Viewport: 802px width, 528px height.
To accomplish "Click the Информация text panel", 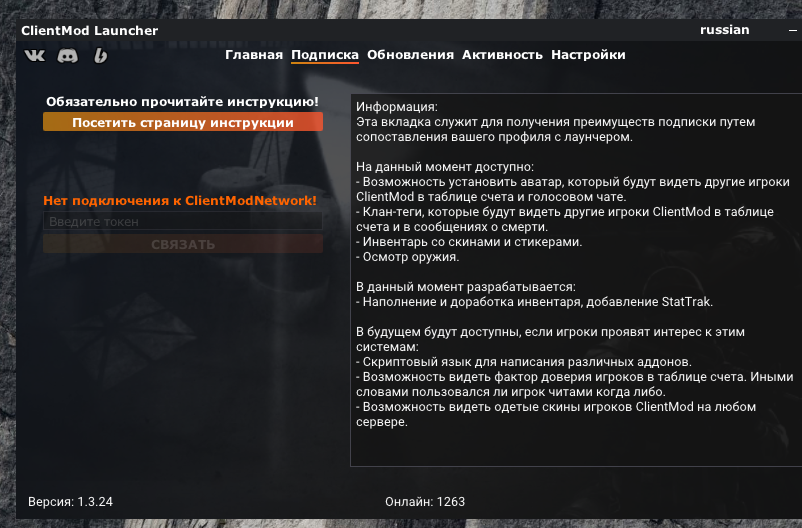I will click(576, 280).
